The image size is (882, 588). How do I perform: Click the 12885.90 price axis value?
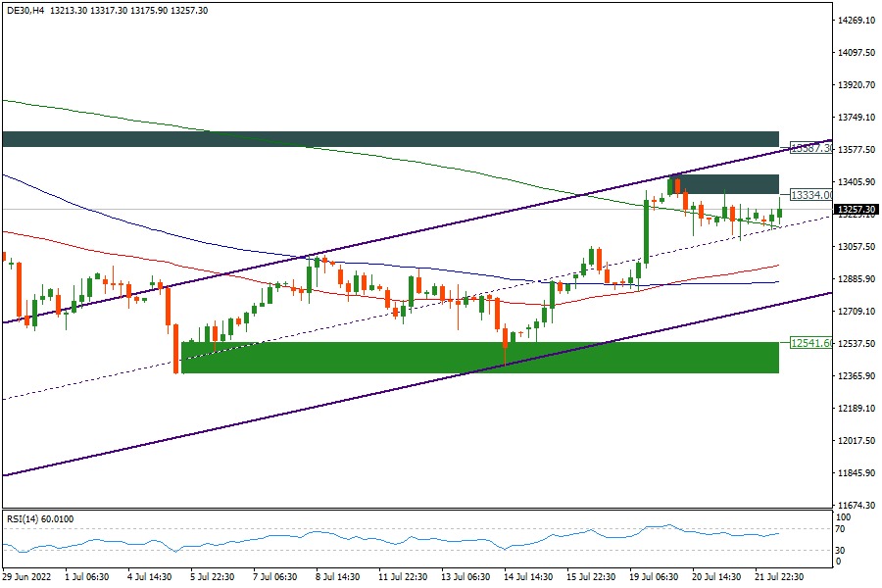(x=856, y=279)
